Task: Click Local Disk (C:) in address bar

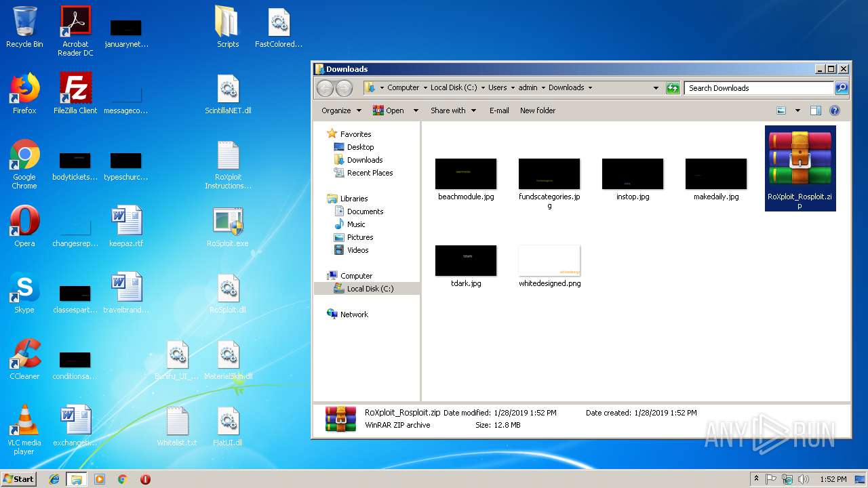Action: tap(454, 88)
